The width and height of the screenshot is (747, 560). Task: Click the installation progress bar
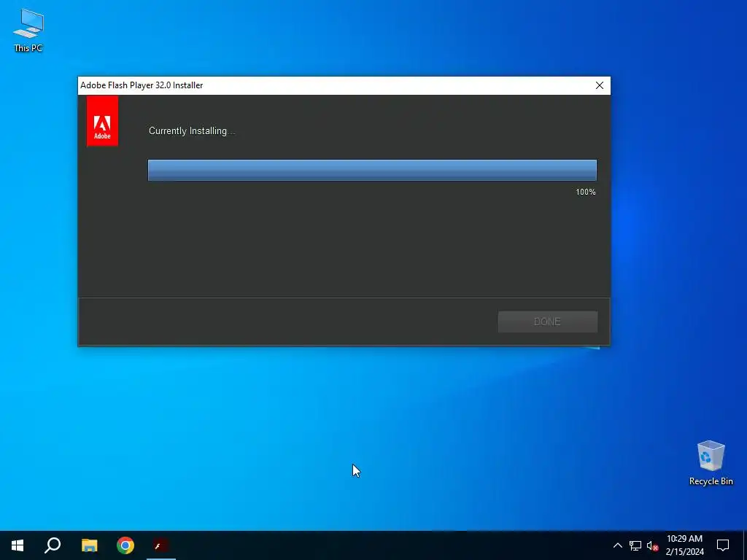[x=372, y=170]
